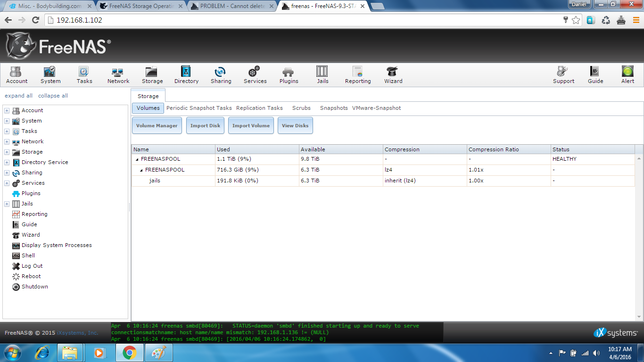
Task: Collapse the FREENASPOOL dataset with lz4
Action: pyautogui.click(x=141, y=170)
